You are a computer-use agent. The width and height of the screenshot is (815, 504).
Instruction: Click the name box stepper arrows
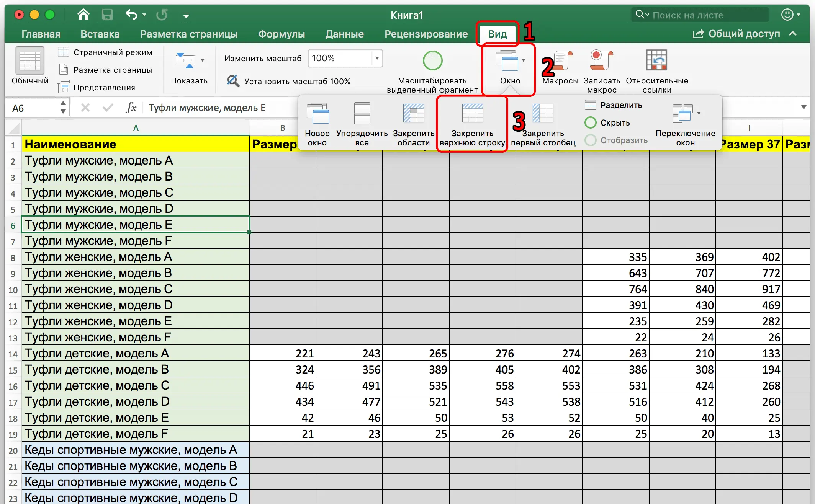pyautogui.click(x=63, y=108)
